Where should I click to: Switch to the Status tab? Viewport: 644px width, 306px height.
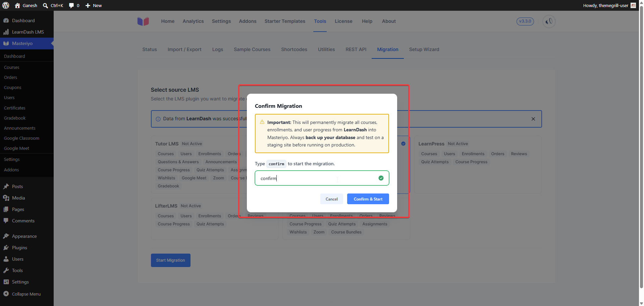point(150,49)
